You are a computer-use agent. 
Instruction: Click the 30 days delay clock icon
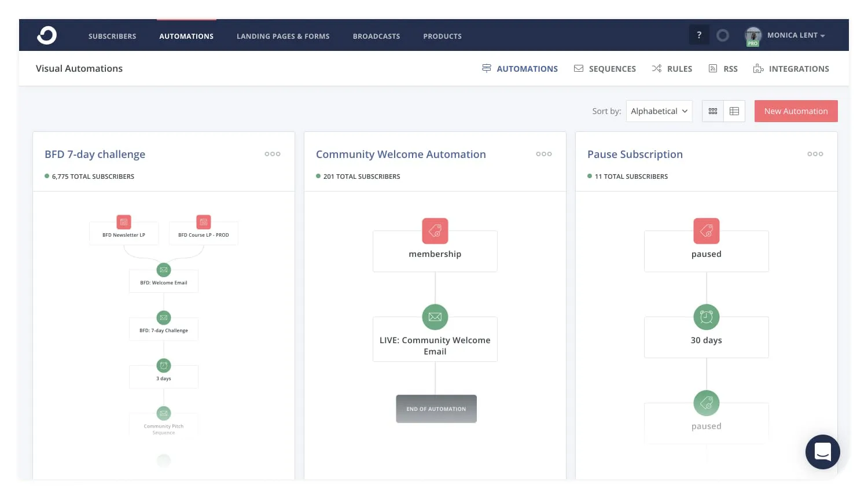tap(706, 317)
